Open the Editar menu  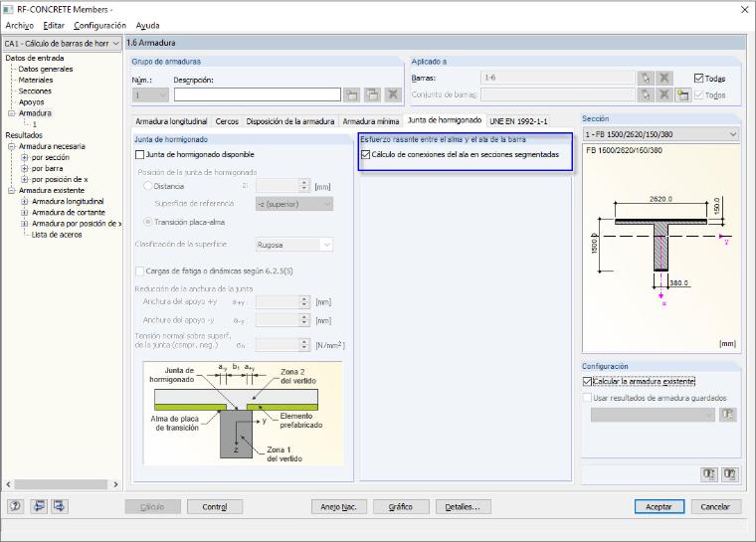tap(54, 25)
